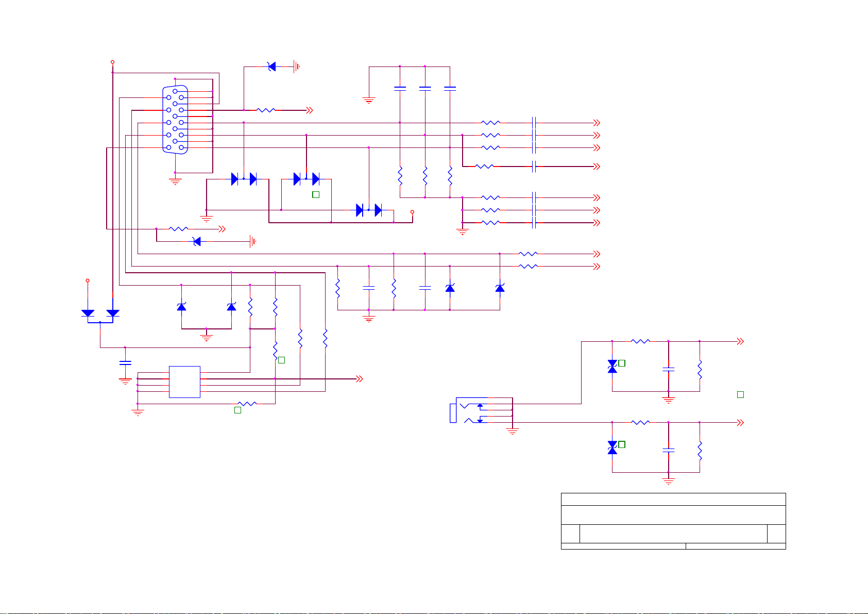Screen dimensions: 868x614
Task: Select the rectangular IC chip symbol
Action: pyautogui.click(x=184, y=382)
